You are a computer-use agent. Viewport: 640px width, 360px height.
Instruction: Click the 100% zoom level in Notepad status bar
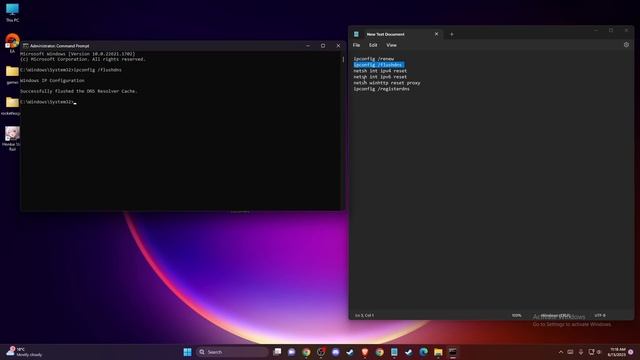[x=516, y=316]
